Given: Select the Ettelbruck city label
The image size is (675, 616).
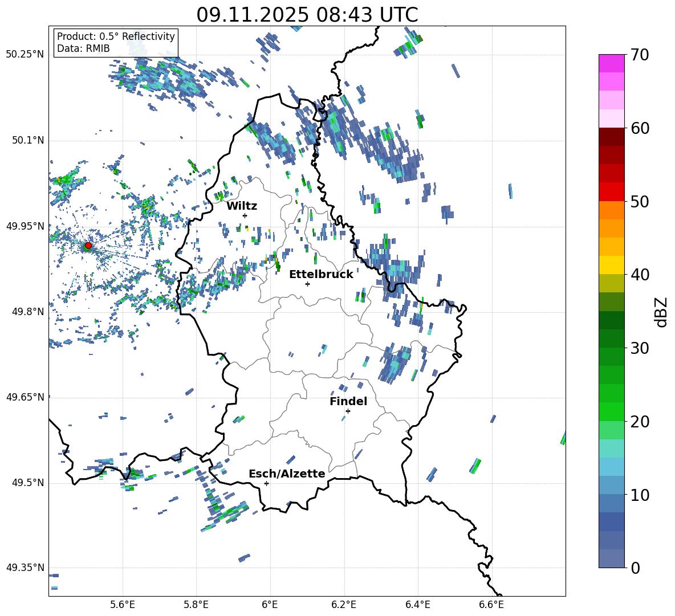Looking at the screenshot, I should tap(321, 275).
